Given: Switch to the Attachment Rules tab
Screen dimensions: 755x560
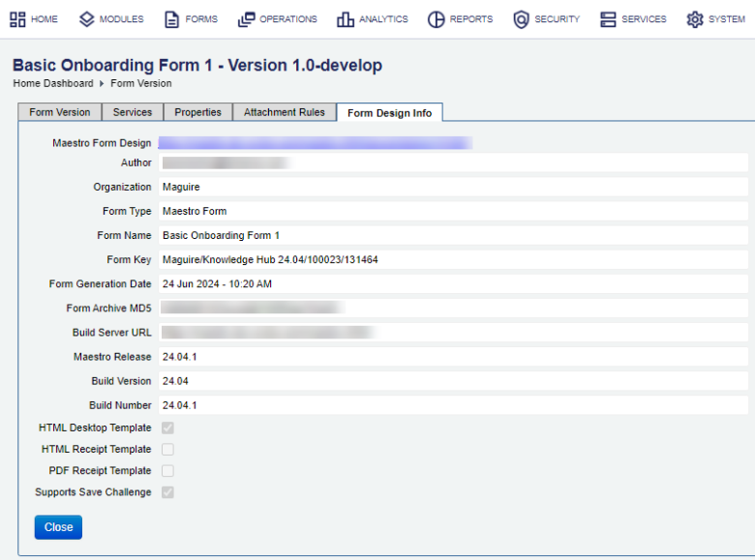Looking at the screenshot, I should (284, 112).
